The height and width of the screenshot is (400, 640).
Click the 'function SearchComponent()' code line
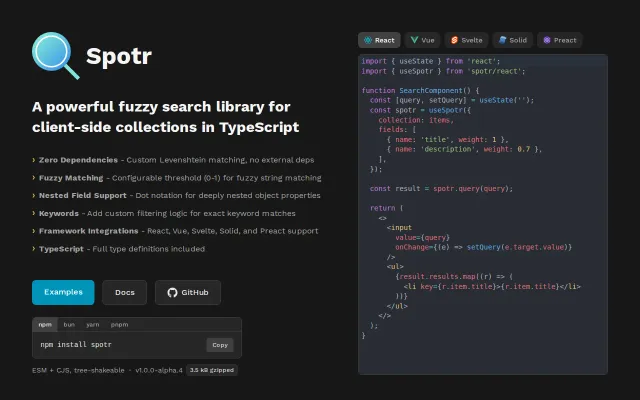pyautogui.click(x=420, y=91)
